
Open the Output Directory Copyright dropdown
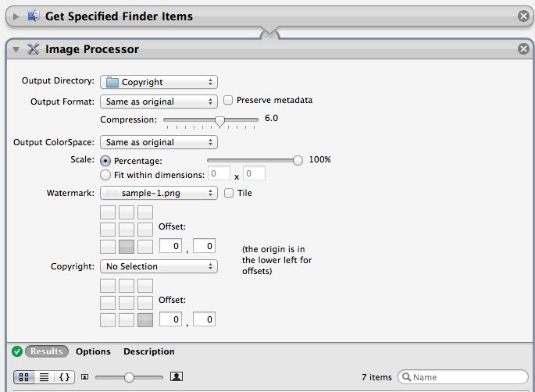point(159,82)
